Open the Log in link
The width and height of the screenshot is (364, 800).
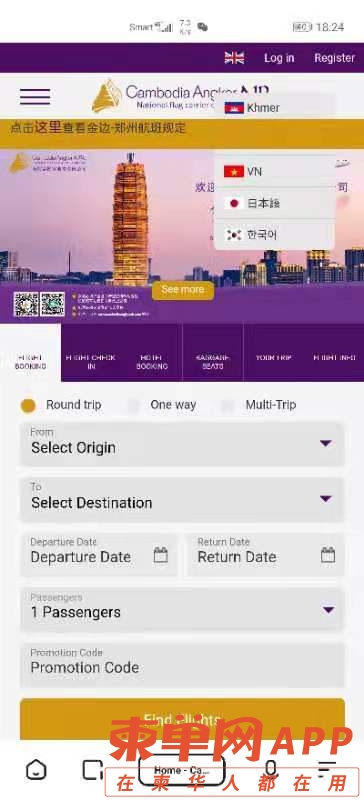(279, 58)
